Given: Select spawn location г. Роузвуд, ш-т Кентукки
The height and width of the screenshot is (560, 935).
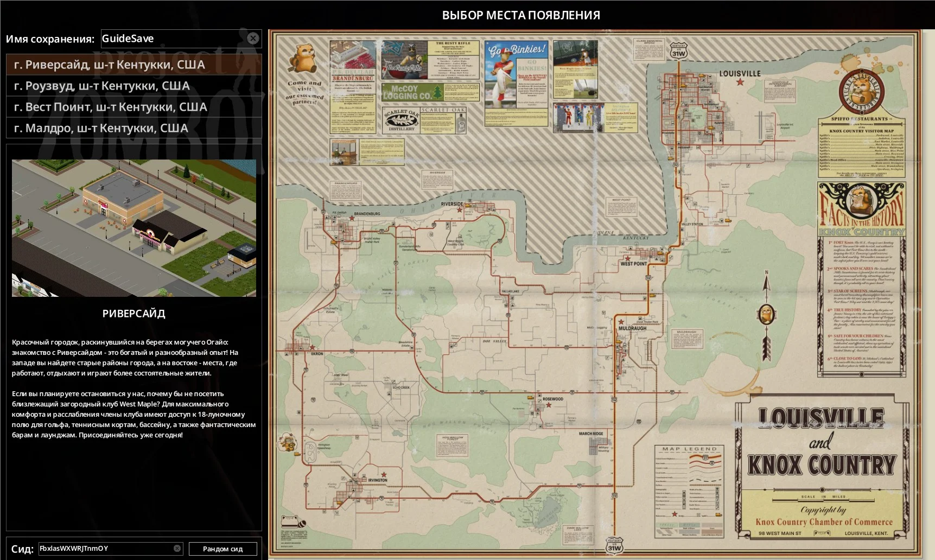Looking at the screenshot, I should click(x=133, y=86).
